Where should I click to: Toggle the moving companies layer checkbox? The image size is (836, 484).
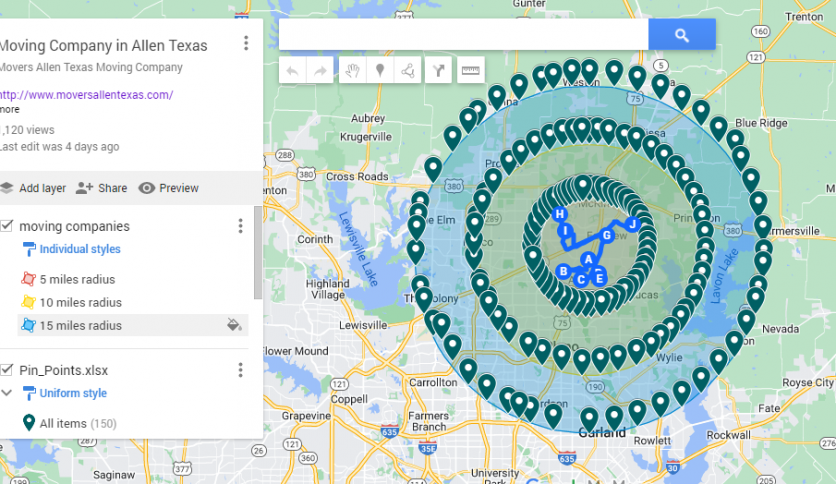point(6,225)
